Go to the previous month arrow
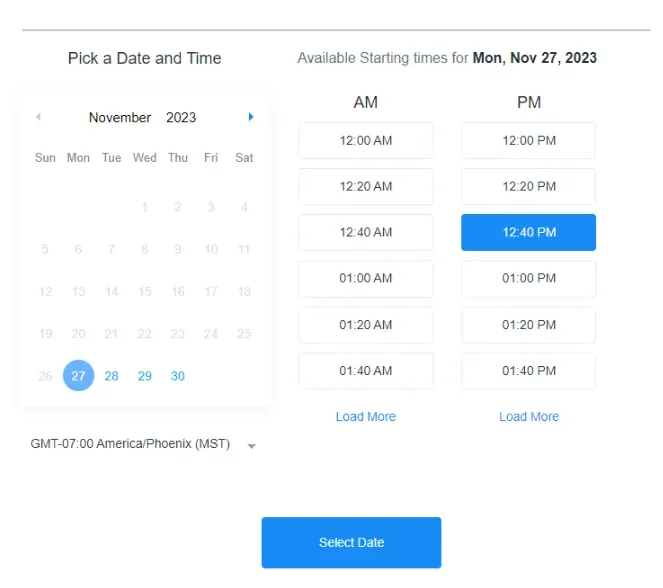Viewport: 663px width, 588px height. 38,117
